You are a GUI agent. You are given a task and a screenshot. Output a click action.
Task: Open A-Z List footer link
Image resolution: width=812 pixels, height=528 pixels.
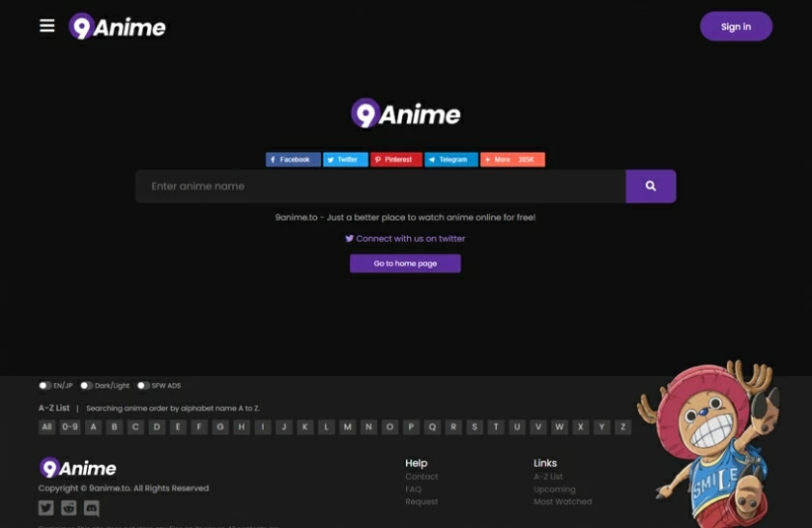(548, 476)
